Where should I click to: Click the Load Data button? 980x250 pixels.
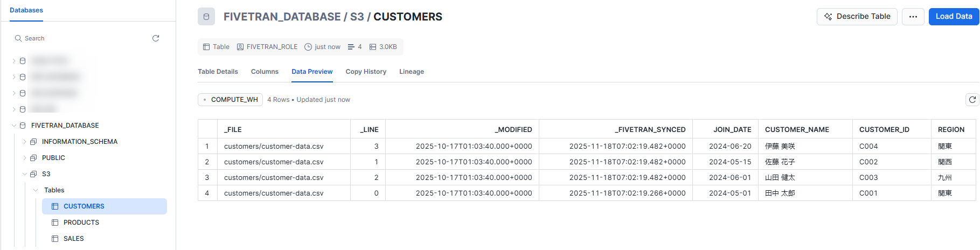(954, 17)
